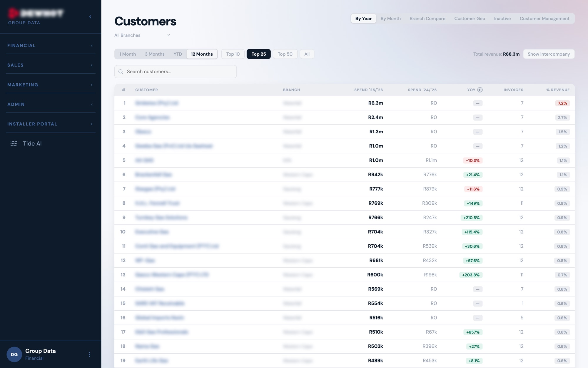Show All customers

pos(307,54)
